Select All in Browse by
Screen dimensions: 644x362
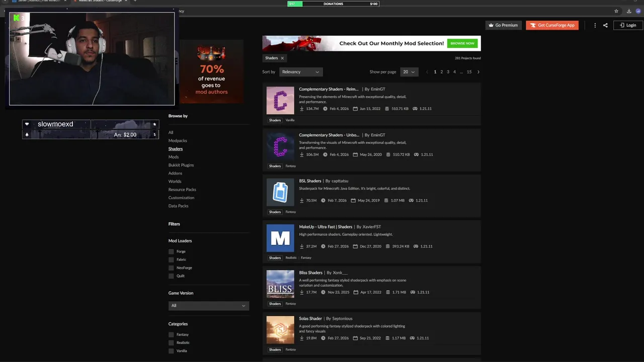pos(171,133)
